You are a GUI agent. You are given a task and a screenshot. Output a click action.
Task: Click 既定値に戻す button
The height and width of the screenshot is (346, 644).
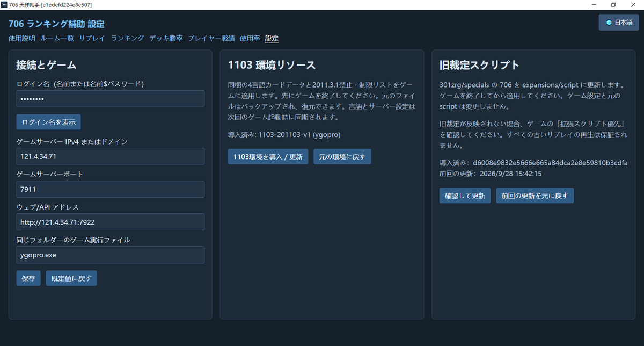[71, 278]
